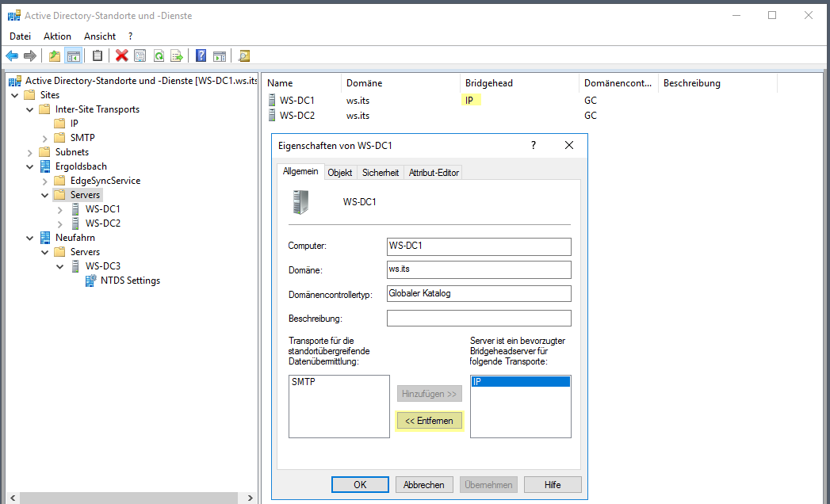Collapse the Ergoldsbach site node
Viewport: 830px width, 504px height.
click(x=30, y=166)
